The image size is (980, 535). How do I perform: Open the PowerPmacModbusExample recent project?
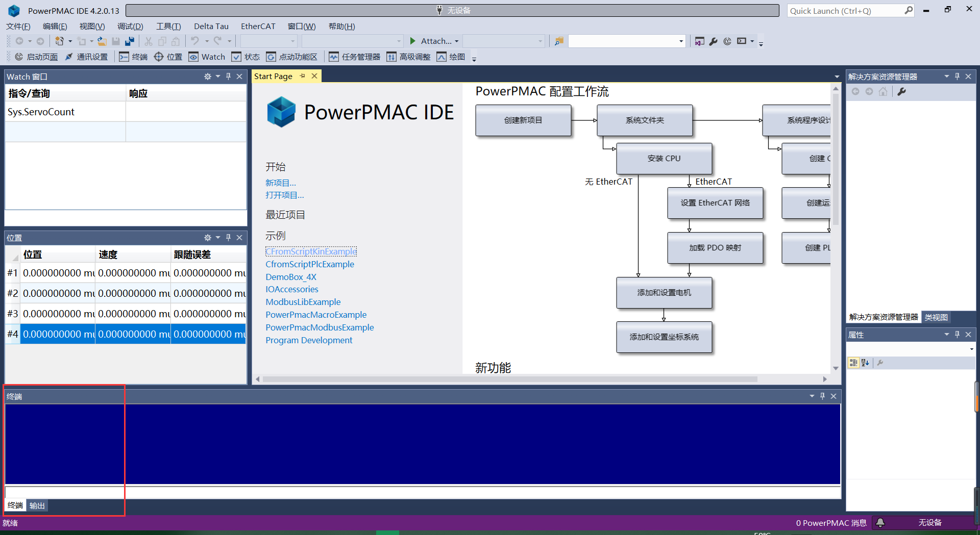coord(320,327)
